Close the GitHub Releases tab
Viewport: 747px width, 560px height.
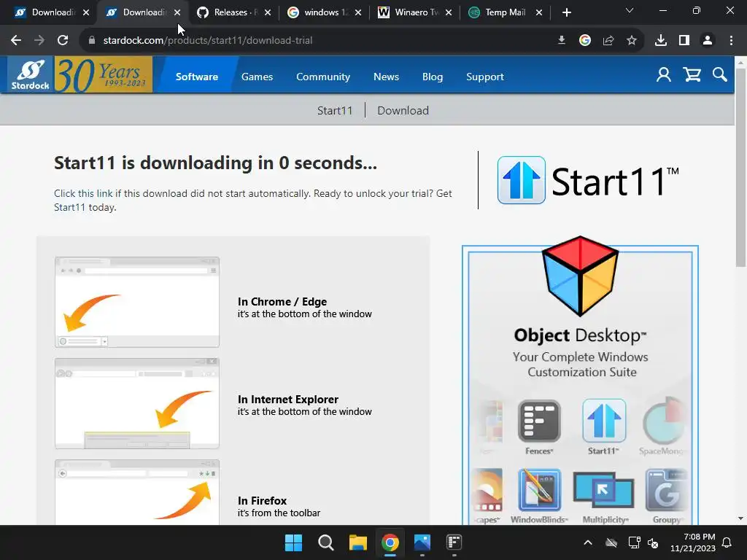268,13
